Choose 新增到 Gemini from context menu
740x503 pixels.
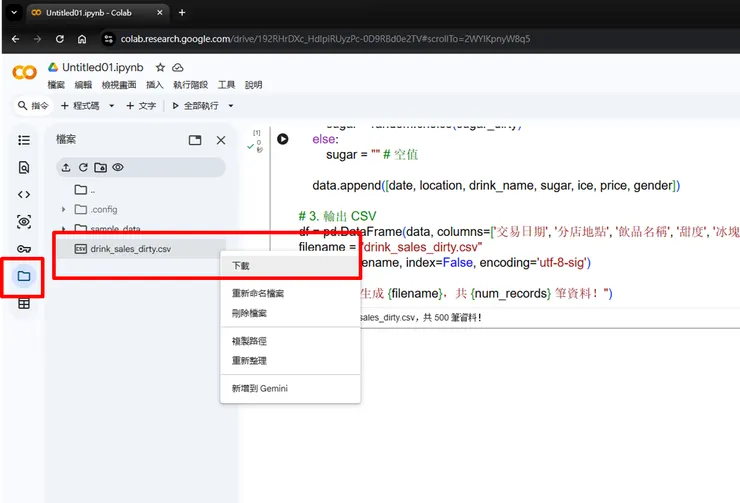click(x=290, y=388)
